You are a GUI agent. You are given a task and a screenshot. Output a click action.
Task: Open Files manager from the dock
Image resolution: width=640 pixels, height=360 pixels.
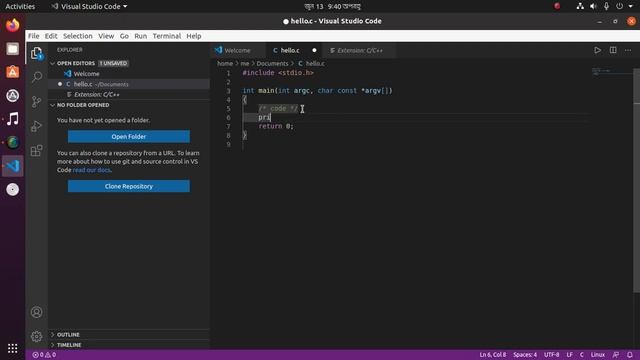[x=13, y=49]
